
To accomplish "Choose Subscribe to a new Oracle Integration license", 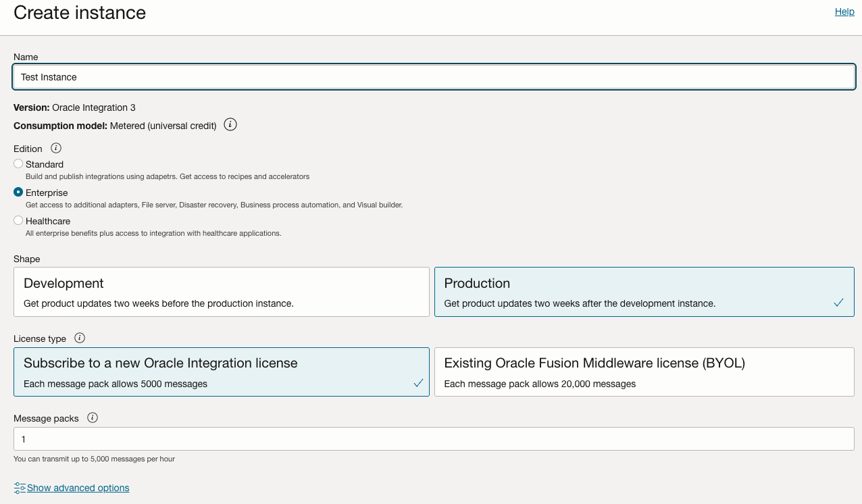I will (222, 372).
